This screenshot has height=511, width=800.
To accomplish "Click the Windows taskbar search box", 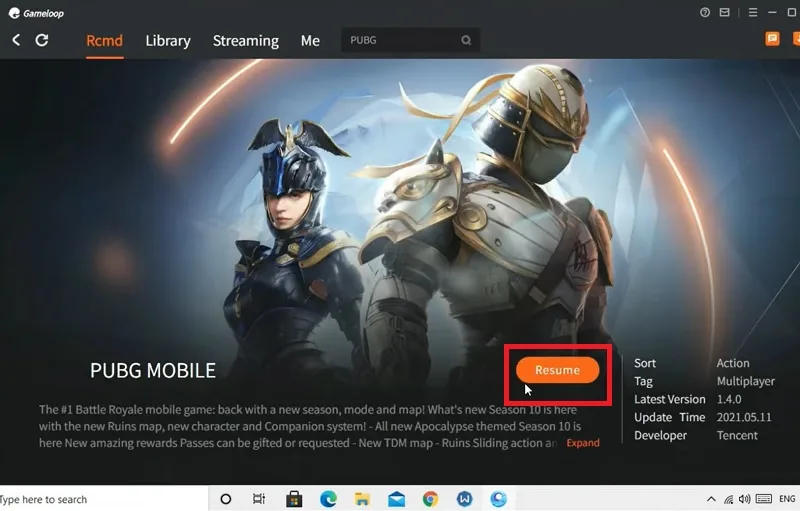I will (x=104, y=499).
